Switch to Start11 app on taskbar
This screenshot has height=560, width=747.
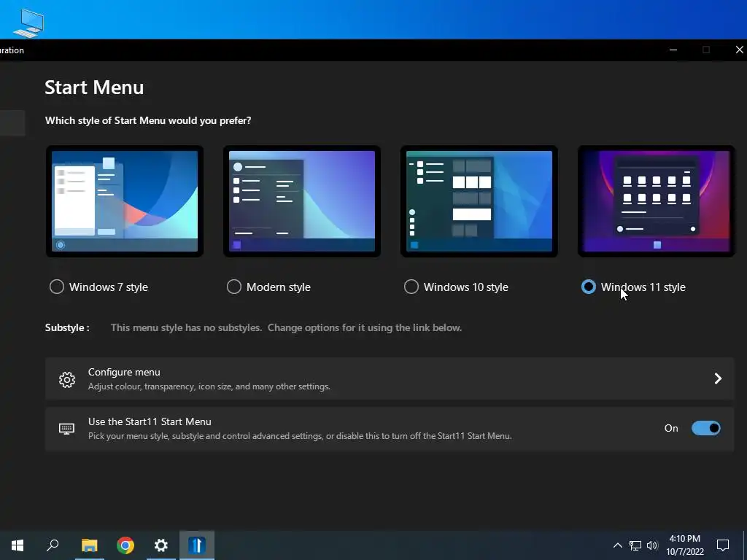point(197,545)
